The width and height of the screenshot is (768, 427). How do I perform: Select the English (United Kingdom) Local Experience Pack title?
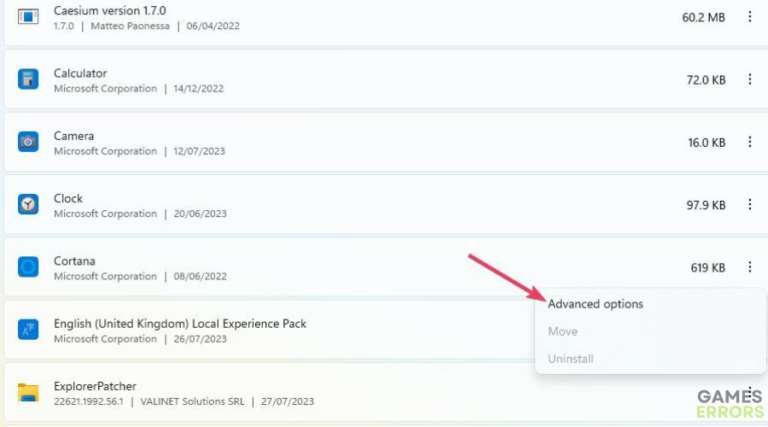click(180, 323)
